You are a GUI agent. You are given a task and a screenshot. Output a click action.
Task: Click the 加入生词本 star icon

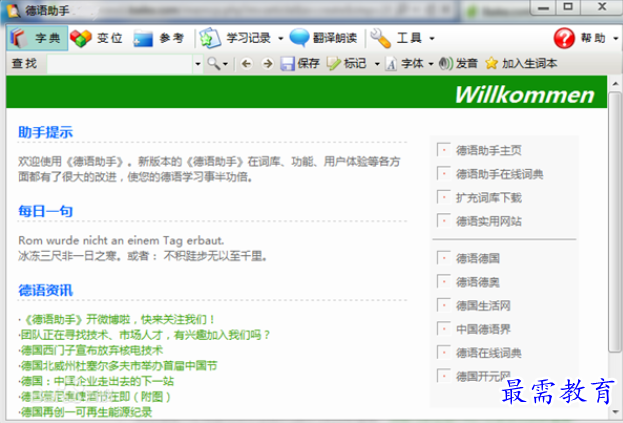point(491,63)
